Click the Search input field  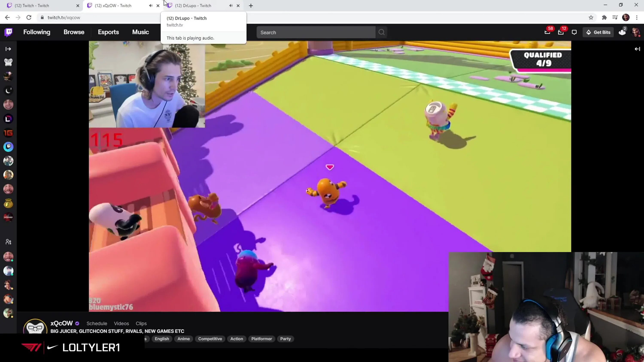(x=316, y=32)
